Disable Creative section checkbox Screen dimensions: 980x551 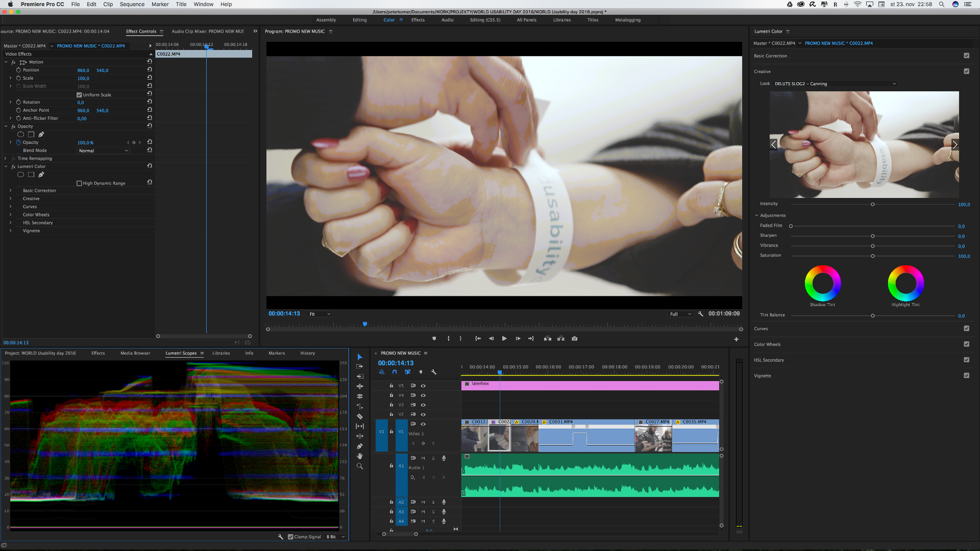966,71
